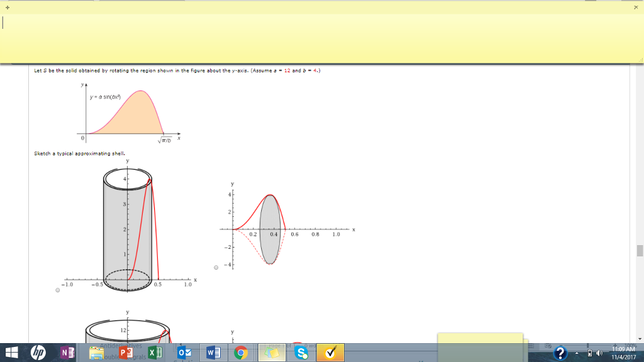Image resolution: width=644 pixels, height=362 pixels.
Task: Open Microsoft Word from the taskbar
Action: click(x=211, y=353)
